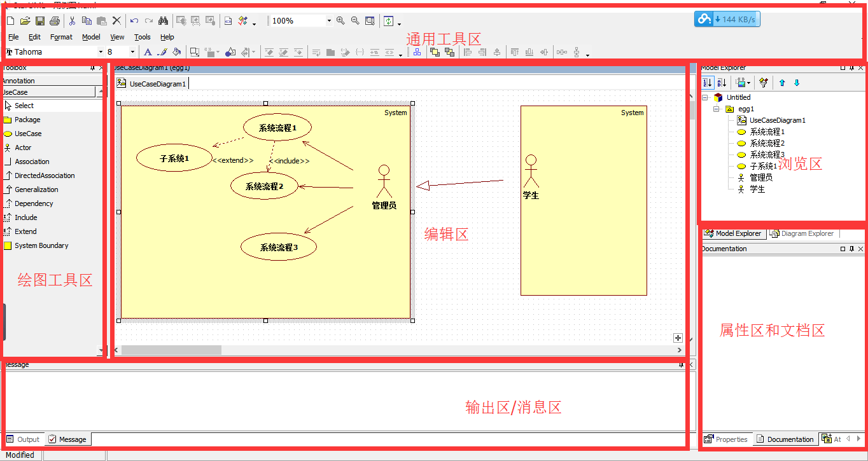Fit diagram to window icon
The width and height of the screenshot is (868, 461).
(370, 21)
